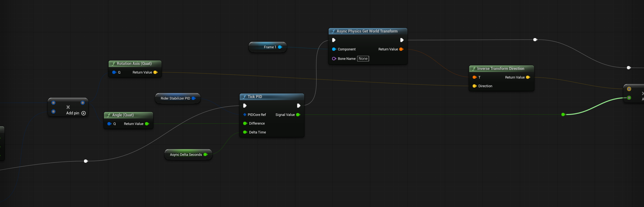644x207 pixels.
Task: Select the Tick PID node title
Action: 255,97
